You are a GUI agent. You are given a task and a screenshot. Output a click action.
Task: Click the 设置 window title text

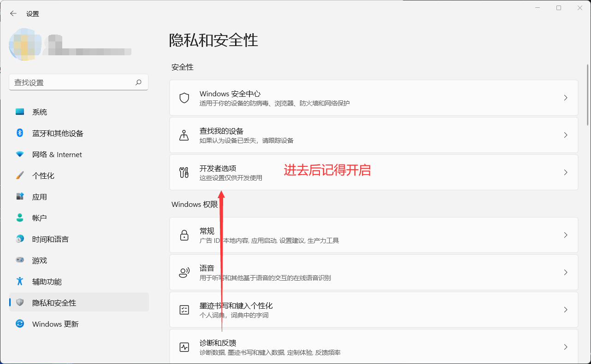tap(33, 14)
